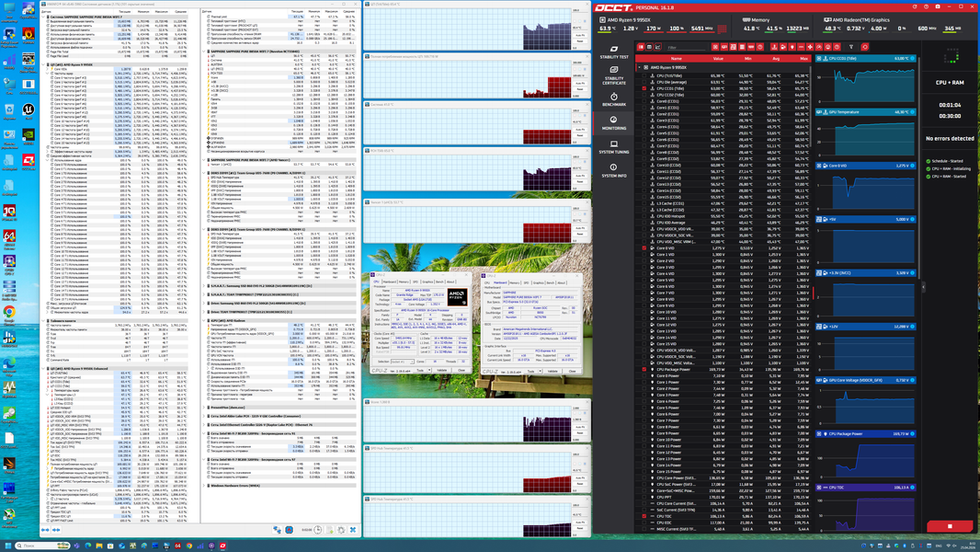Switch to Memory tab in CPU-Z mainboard window
980x552 pixels.
515,282
